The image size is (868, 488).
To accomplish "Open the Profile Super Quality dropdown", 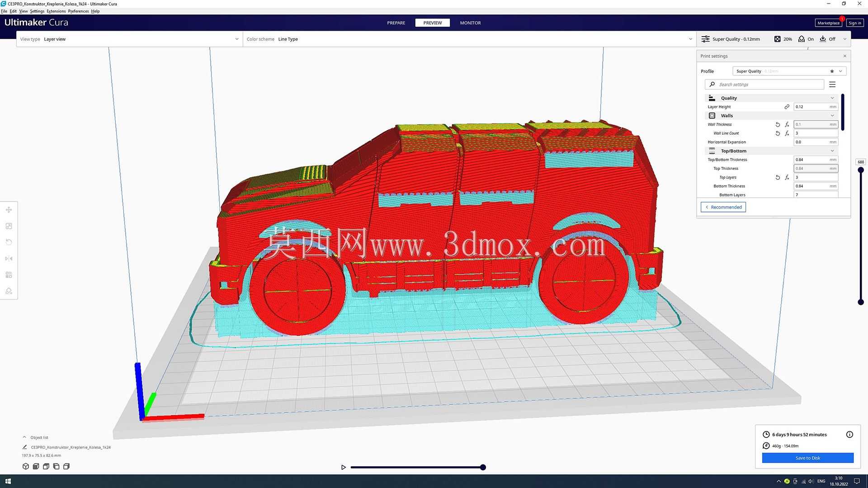I will 789,71.
